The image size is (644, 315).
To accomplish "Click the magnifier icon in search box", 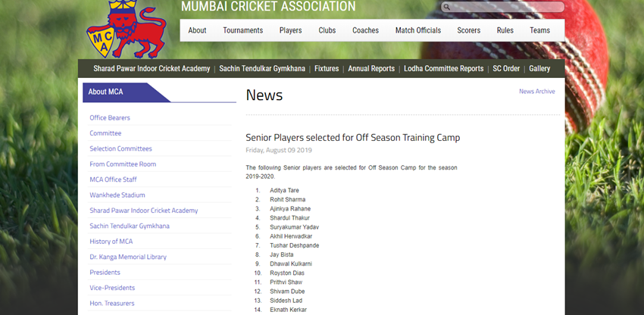I will click(x=447, y=8).
